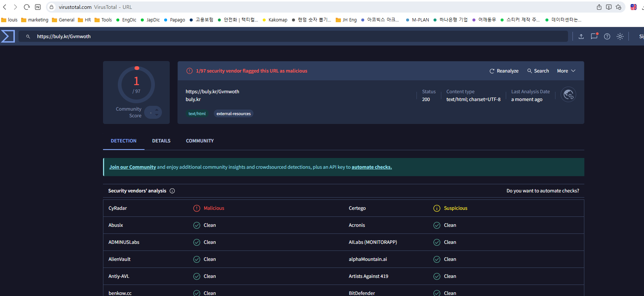Open the louis bookmarks folder

pyautogui.click(x=10, y=20)
